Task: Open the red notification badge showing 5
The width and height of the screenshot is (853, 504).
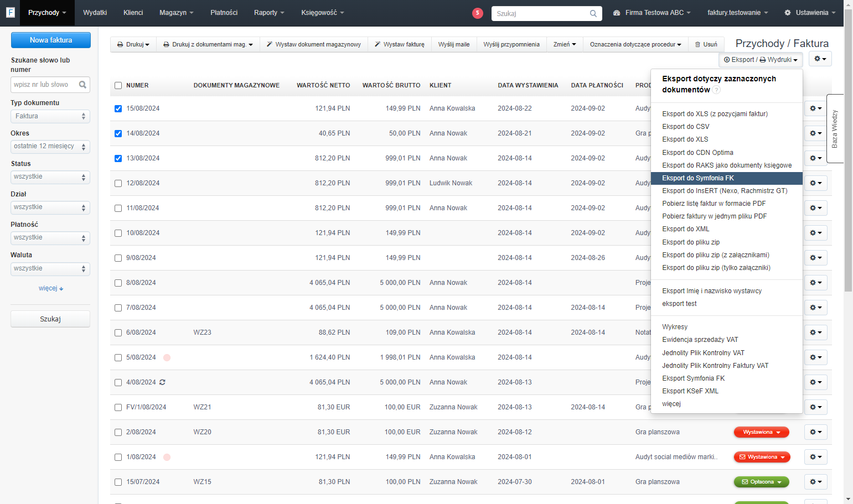Action: (478, 13)
